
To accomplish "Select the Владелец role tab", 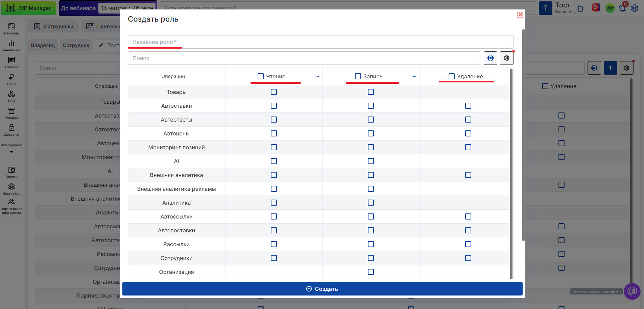I will pos(43,45).
